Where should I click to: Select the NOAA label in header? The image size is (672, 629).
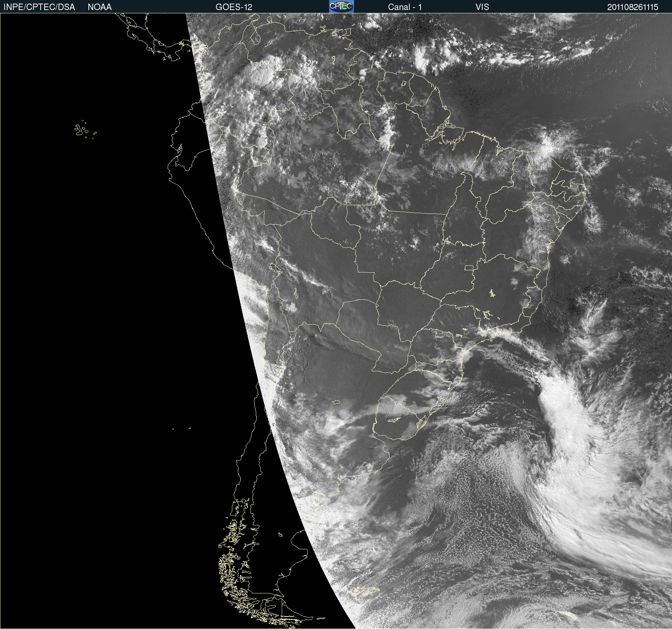pos(100,7)
